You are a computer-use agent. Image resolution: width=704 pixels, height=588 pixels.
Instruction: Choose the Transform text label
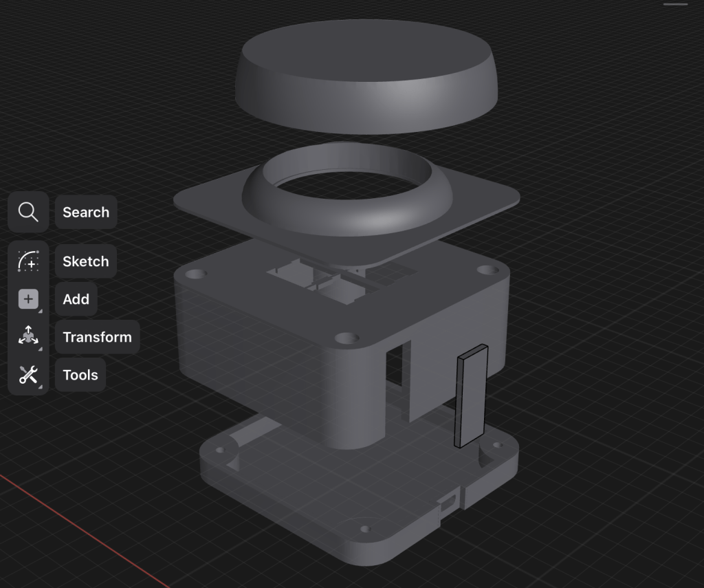point(97,337)
